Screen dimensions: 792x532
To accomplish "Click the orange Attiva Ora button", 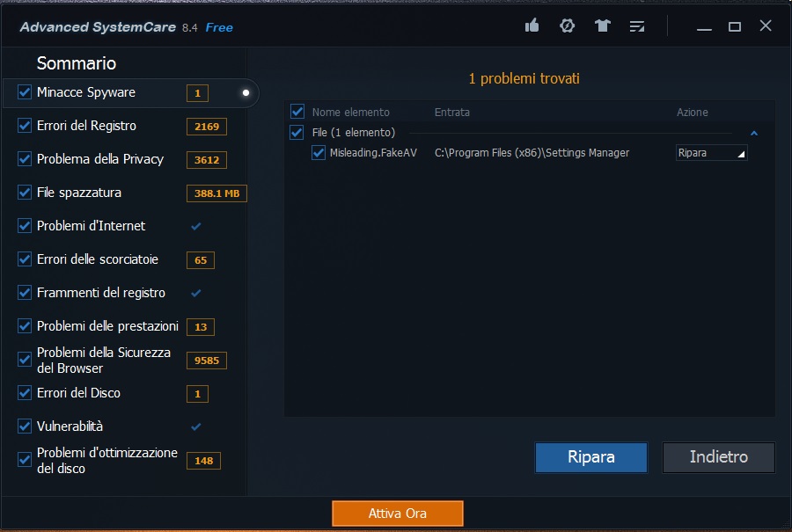I will (x=398, y=514).
